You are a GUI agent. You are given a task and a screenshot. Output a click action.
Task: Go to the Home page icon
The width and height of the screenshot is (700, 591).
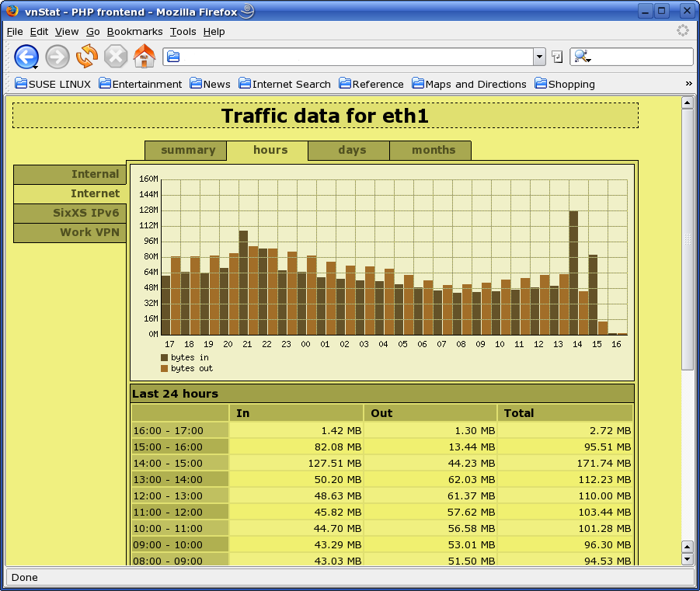point(145,57)
